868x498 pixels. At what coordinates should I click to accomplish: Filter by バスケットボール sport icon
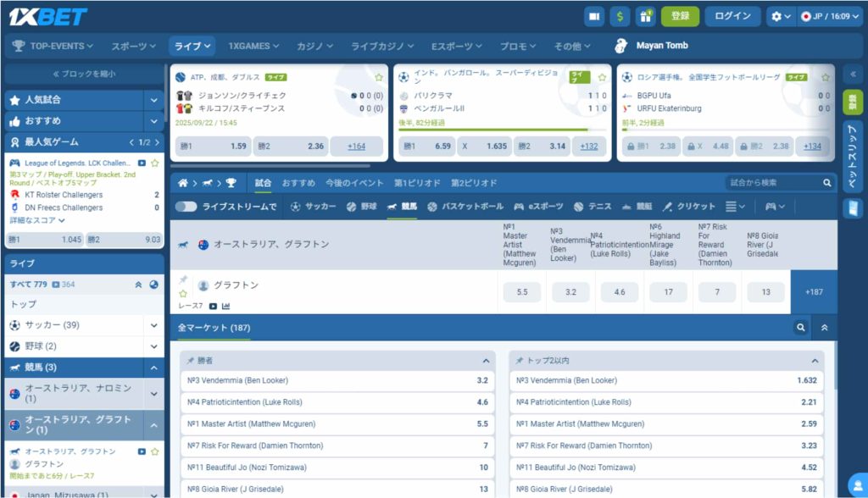(x=465, y=207)
